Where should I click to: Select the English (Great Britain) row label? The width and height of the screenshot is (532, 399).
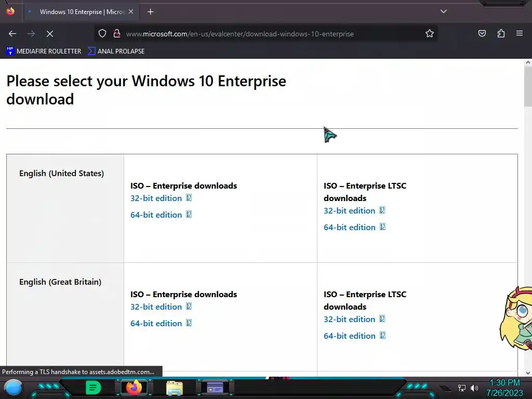pyautogui.click(x=60, y=282)
